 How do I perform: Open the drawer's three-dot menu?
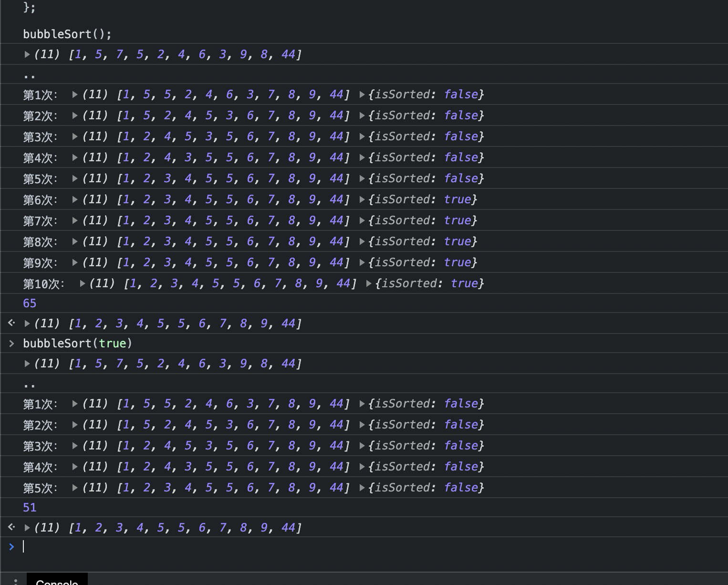point(16,581)
